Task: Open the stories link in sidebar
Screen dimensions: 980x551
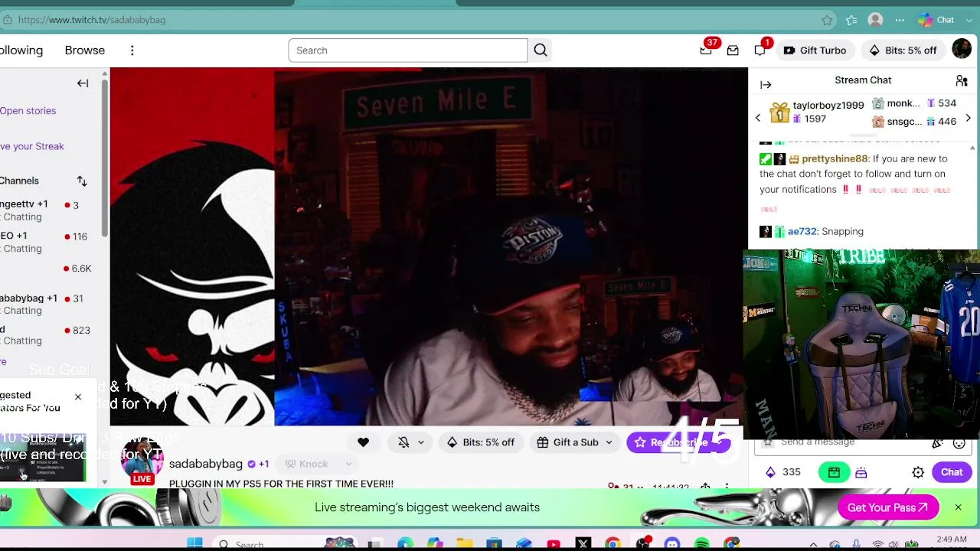Action: click(x=28, y=111)
